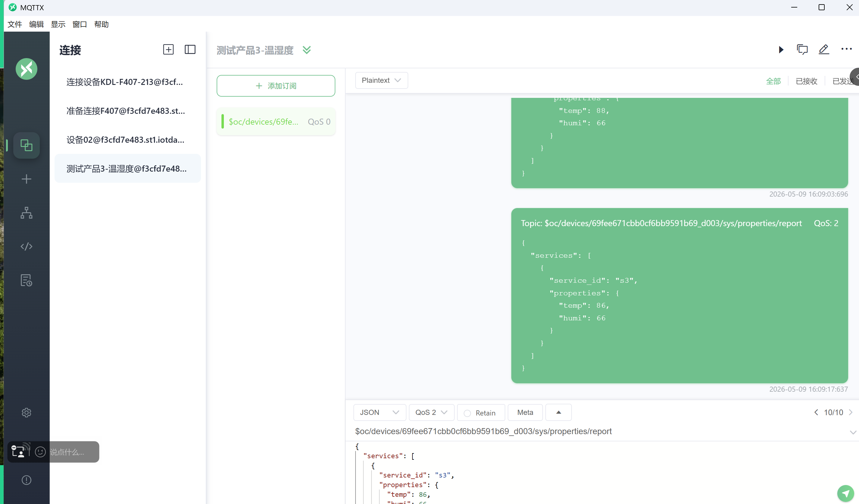Send the message with the paper plane button

pyautogui.click(x=846, y=493)
